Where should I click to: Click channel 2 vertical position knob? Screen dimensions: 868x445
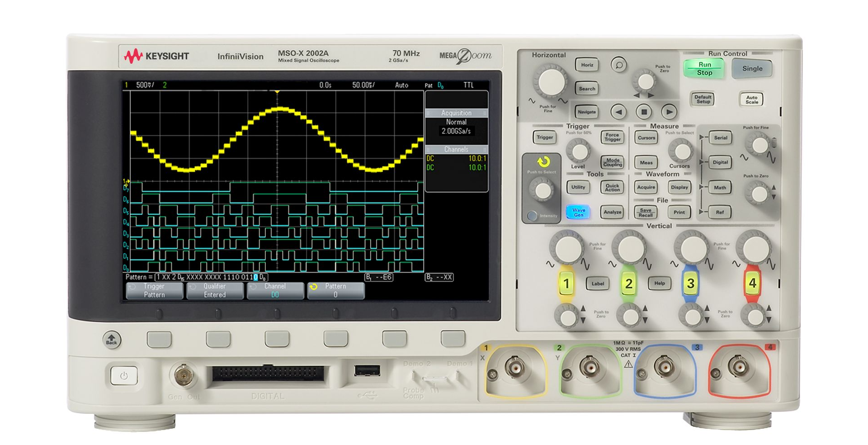tap(630, 317)
